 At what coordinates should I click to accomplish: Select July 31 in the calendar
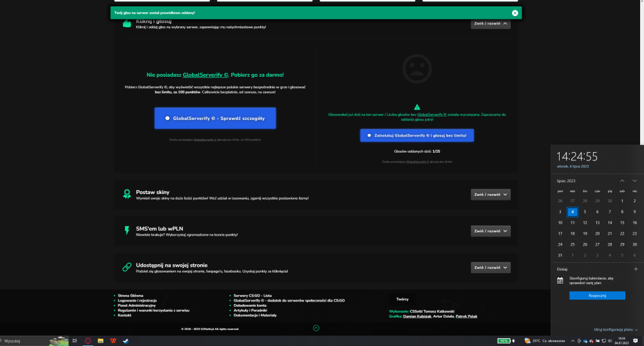[x=560, y=255]
